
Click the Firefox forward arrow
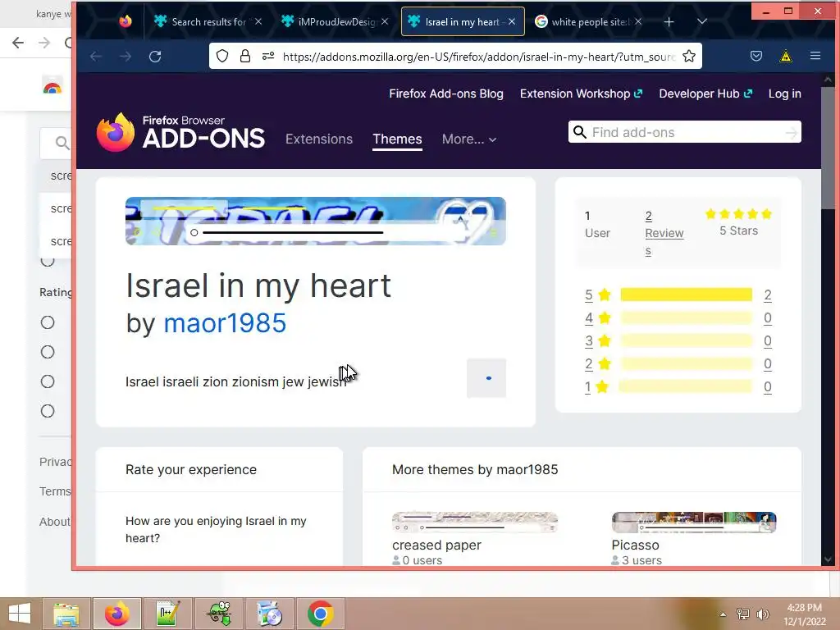click(x=126, y=57)
